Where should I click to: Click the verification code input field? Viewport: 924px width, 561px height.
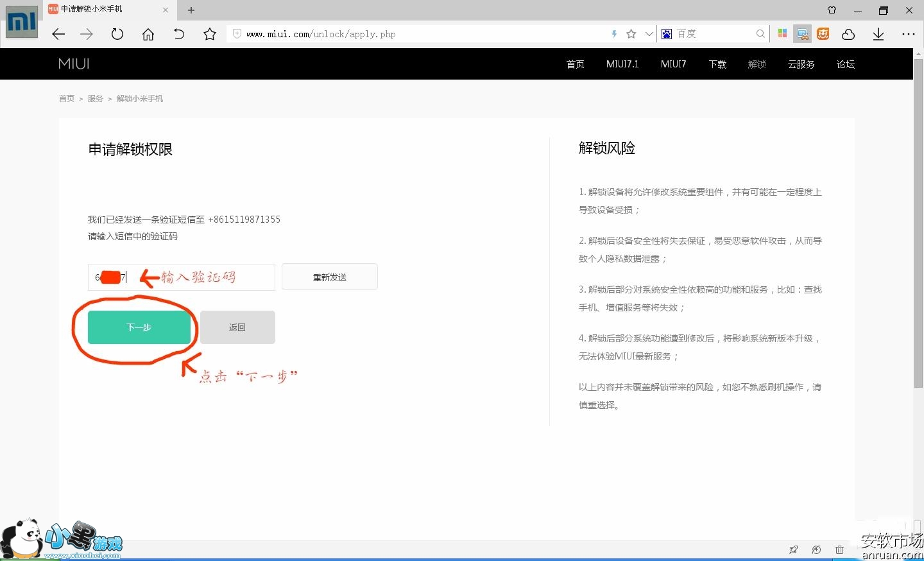(x=193, y=277)
